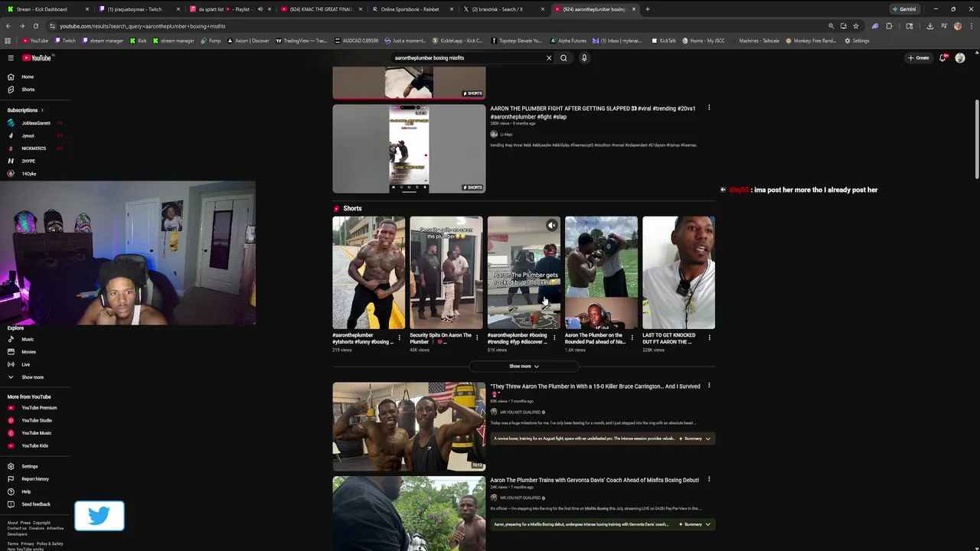Open the Bruce Carrington video title

click(x=595, y=386)
